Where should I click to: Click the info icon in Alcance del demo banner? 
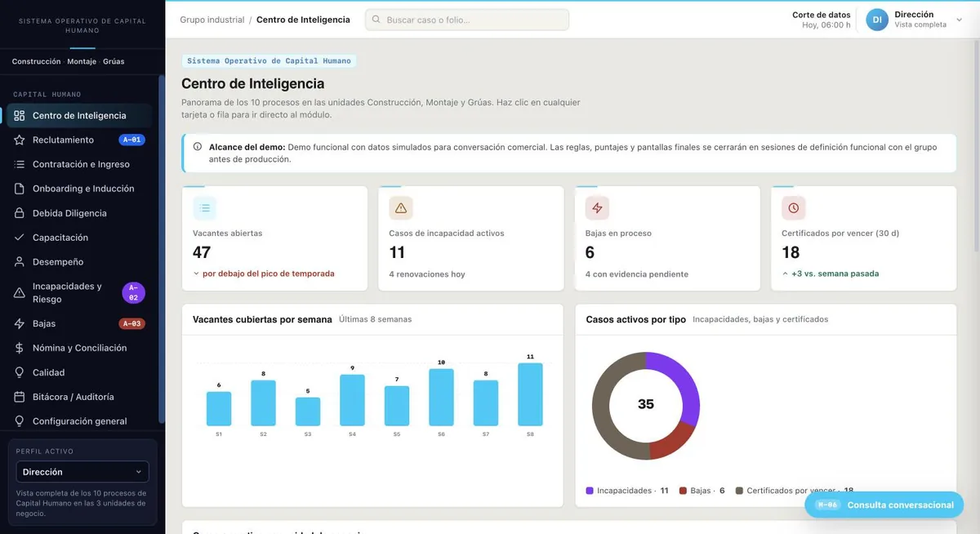198,147
